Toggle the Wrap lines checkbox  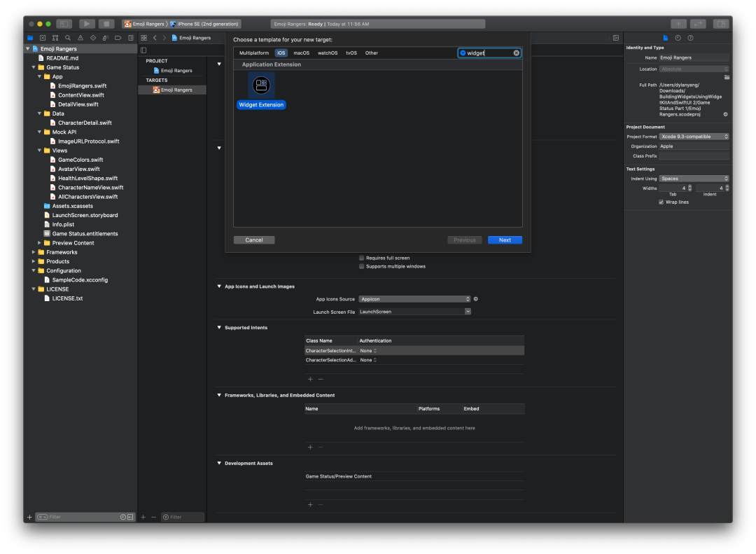[661, 202]
